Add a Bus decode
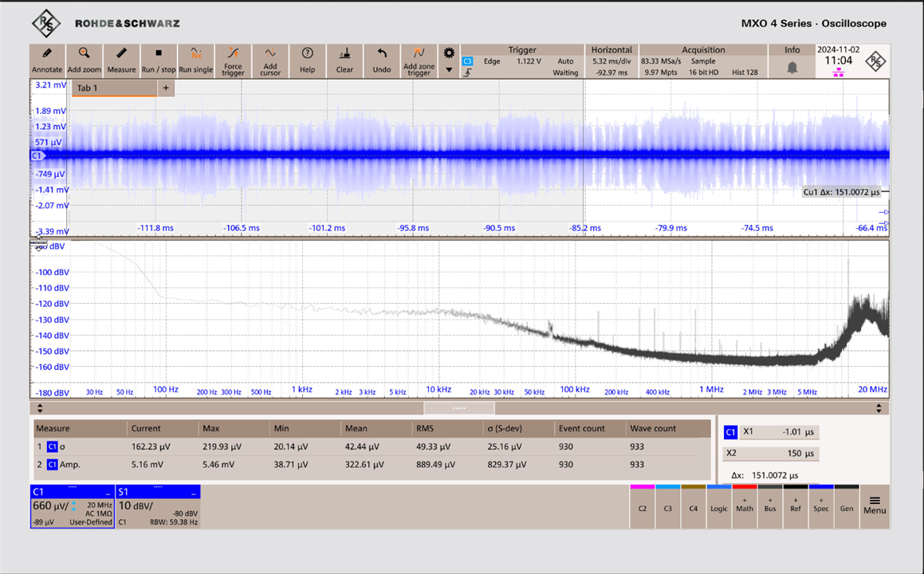This screenshot has height=574, width=924. coord(770,507)
